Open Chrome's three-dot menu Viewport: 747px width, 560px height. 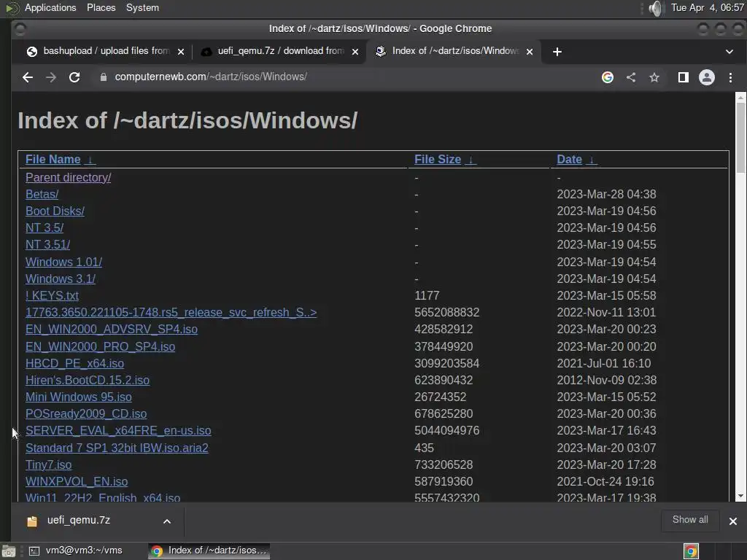click(x=730, y=77)
